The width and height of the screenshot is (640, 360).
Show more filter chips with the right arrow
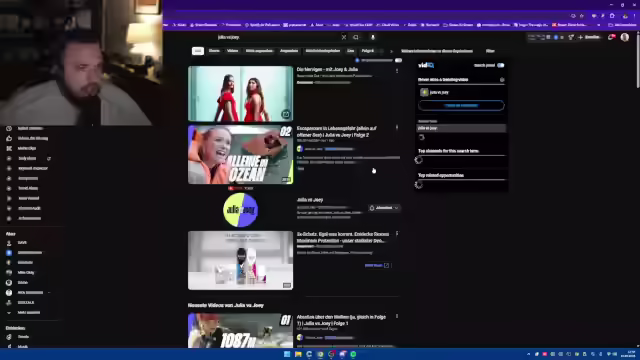point(391,51)
